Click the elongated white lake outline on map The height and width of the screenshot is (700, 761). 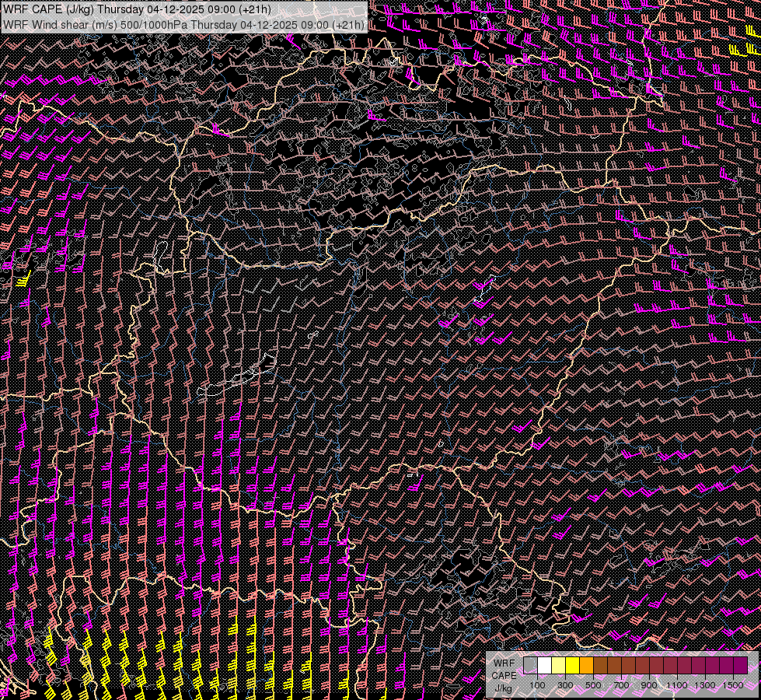[x=237, y=377]
